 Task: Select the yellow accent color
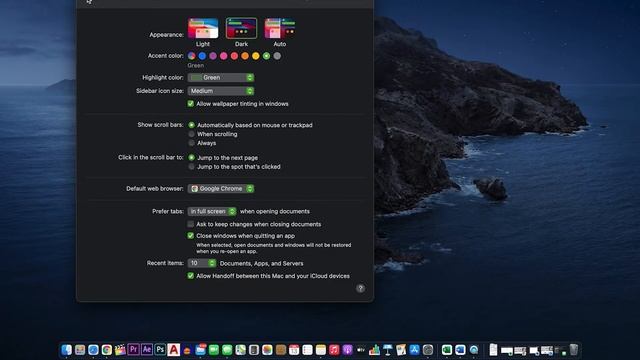256,56
